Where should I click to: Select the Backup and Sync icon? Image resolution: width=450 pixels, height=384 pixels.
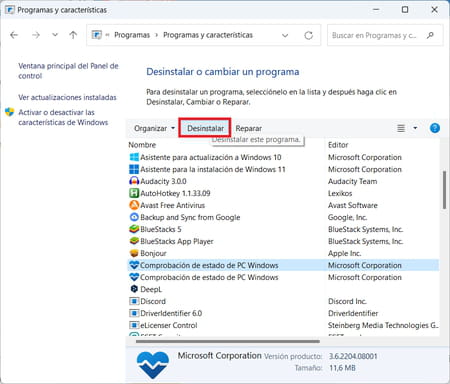click(x=134, y=217)
